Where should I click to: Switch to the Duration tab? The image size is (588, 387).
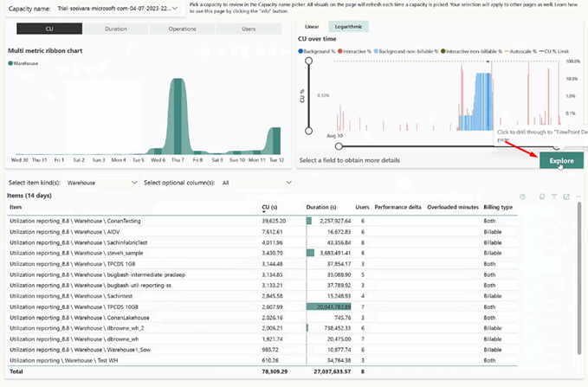[116, 29]
